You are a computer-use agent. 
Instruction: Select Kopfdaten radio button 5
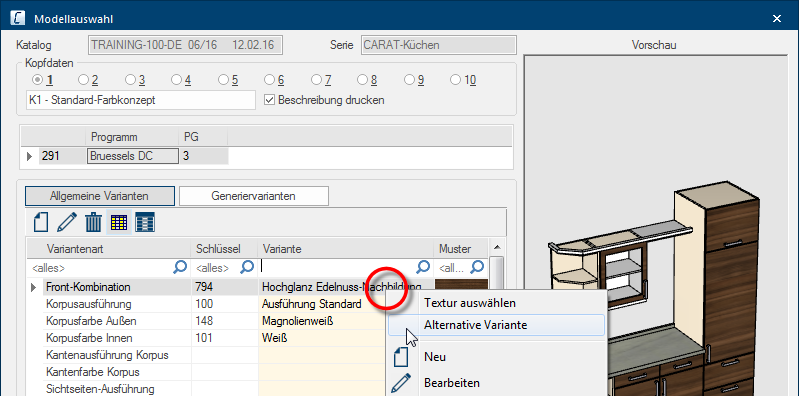click(223, 80)
